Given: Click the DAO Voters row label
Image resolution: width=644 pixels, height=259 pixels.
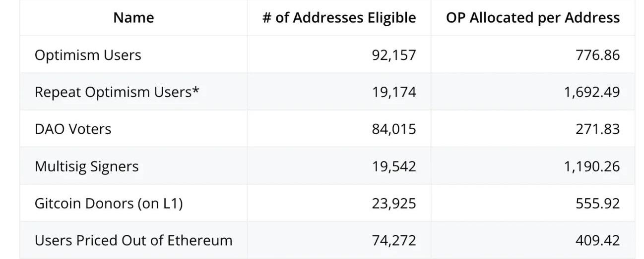Looking at the screenshot, I should (x=73, y=129).
